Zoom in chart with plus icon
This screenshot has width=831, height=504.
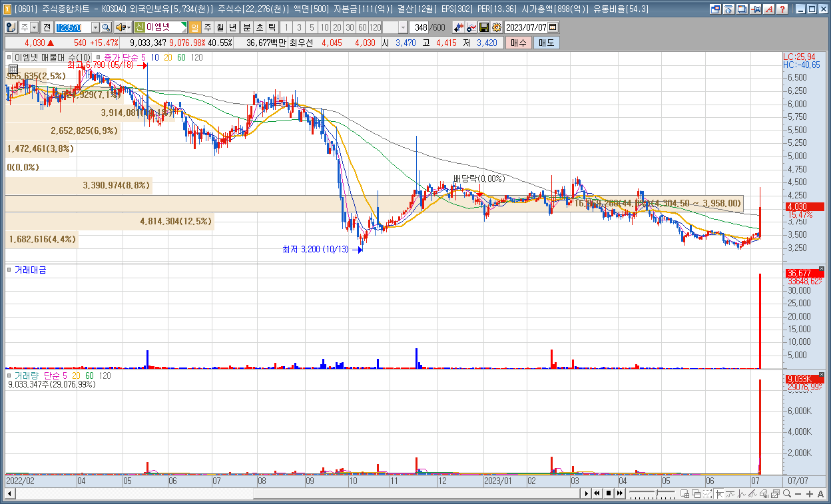point(810,493)
